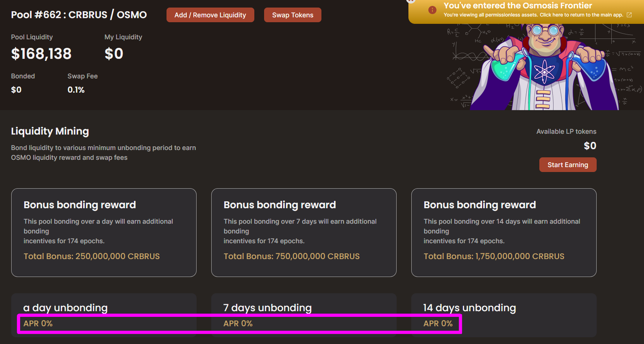Click the red info icon in Frontier banner
This screenshot has width=644, height=344.
(432, 10)
